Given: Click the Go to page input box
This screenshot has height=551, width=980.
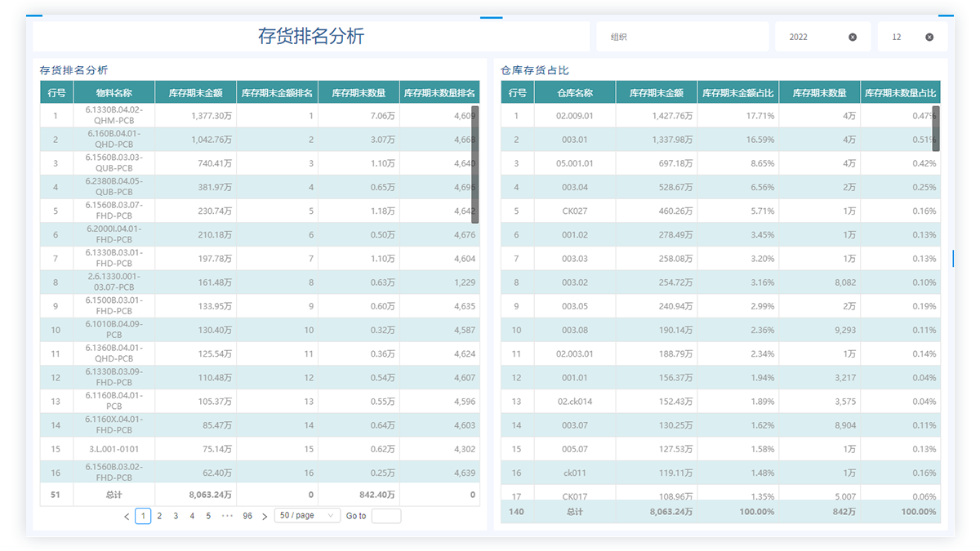Looking at the screenshot, I should [x=385, y=516].
